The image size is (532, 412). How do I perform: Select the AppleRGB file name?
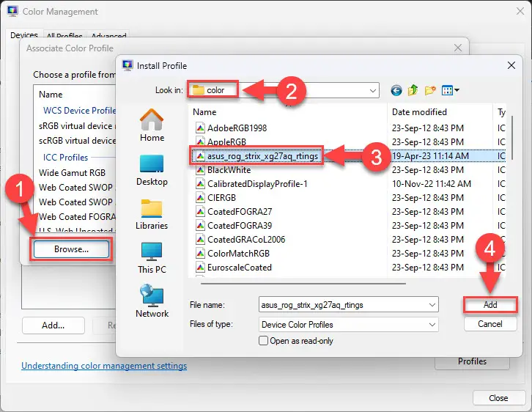[226, 142]
